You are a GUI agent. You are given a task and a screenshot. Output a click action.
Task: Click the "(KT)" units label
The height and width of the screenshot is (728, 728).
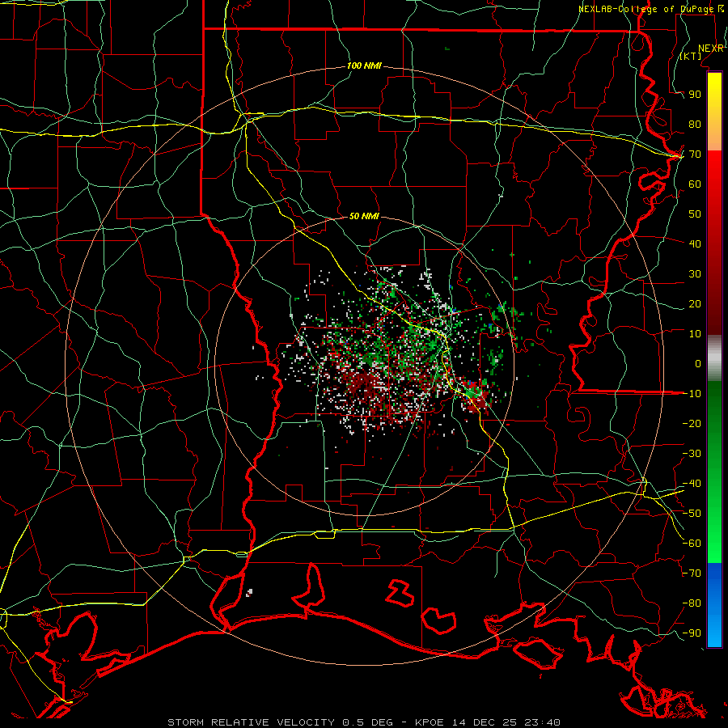pos(691,56)
